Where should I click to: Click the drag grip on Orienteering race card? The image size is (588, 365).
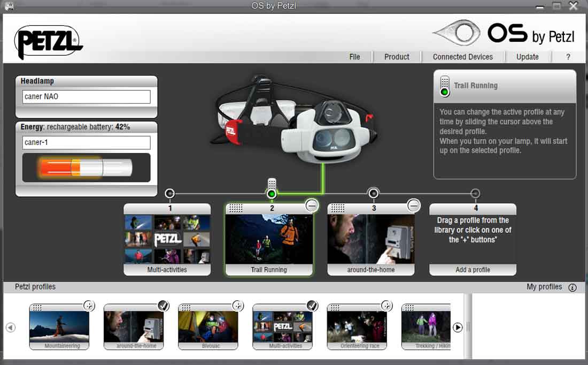pos(335,308)
